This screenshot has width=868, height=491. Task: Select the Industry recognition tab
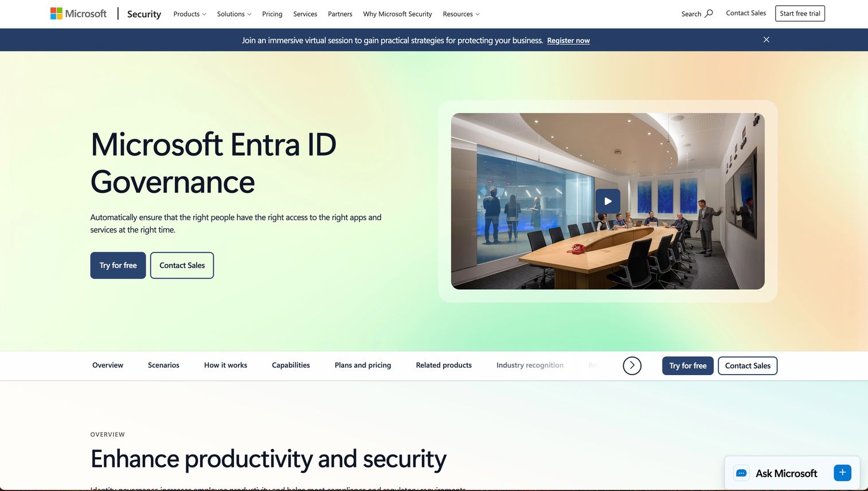click(530, 365)
